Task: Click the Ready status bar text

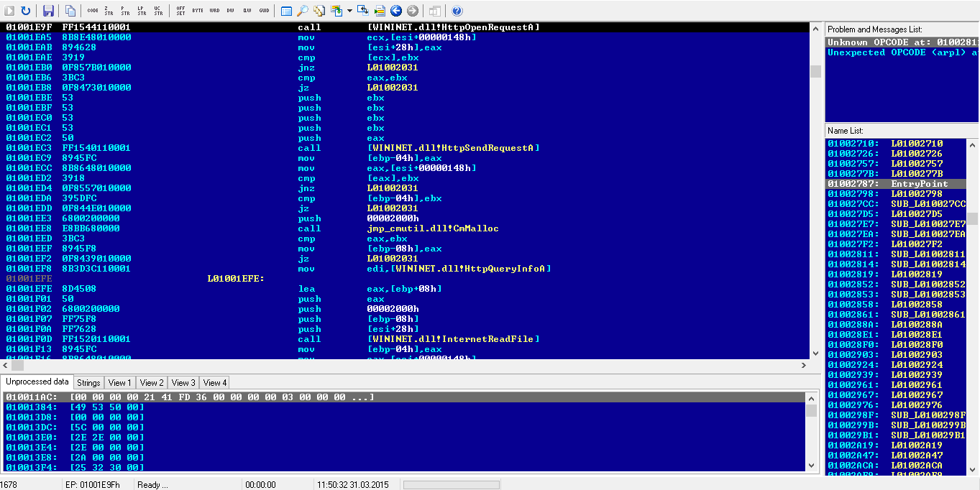Action: [153, 484]
